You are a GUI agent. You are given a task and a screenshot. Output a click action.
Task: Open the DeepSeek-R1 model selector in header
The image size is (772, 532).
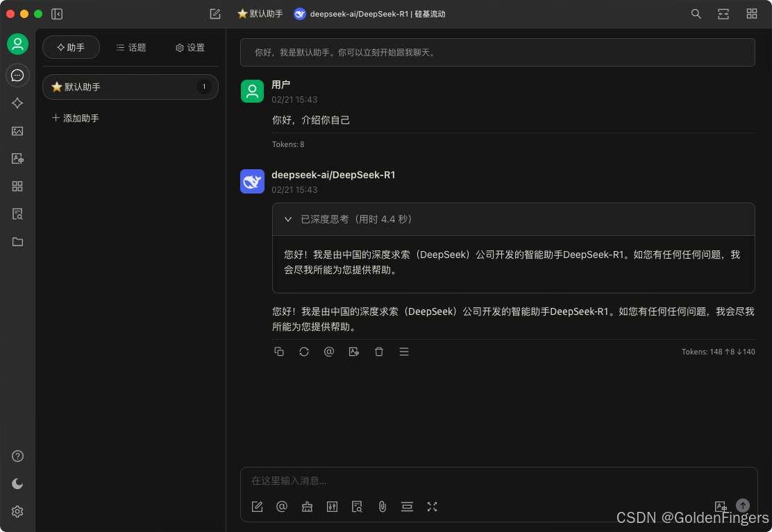(369, 14)
